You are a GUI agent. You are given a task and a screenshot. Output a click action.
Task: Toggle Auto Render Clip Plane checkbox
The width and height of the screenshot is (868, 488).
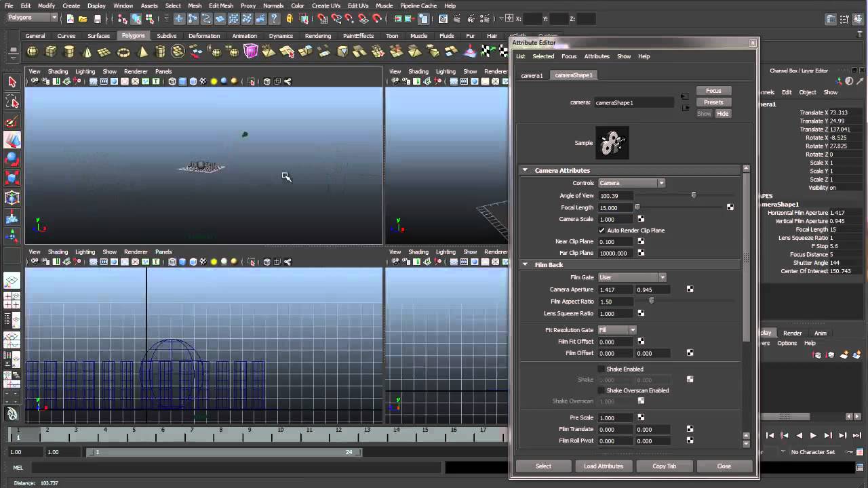(x=601, y=230)
